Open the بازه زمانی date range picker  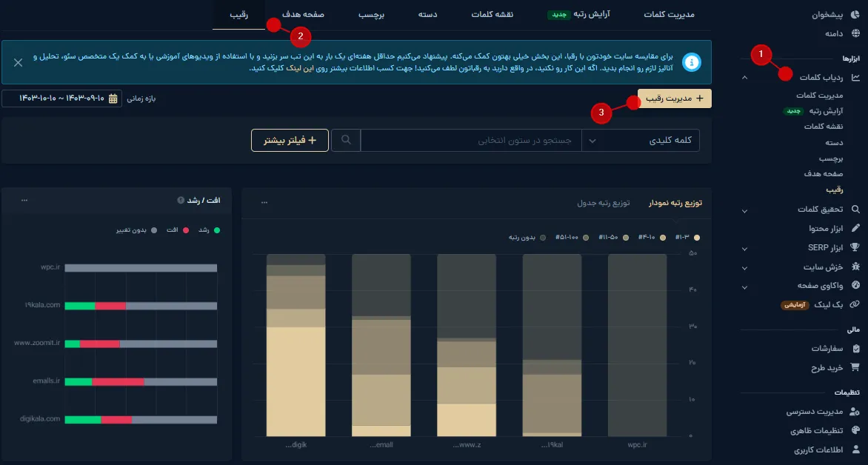[x=62, y=98]
